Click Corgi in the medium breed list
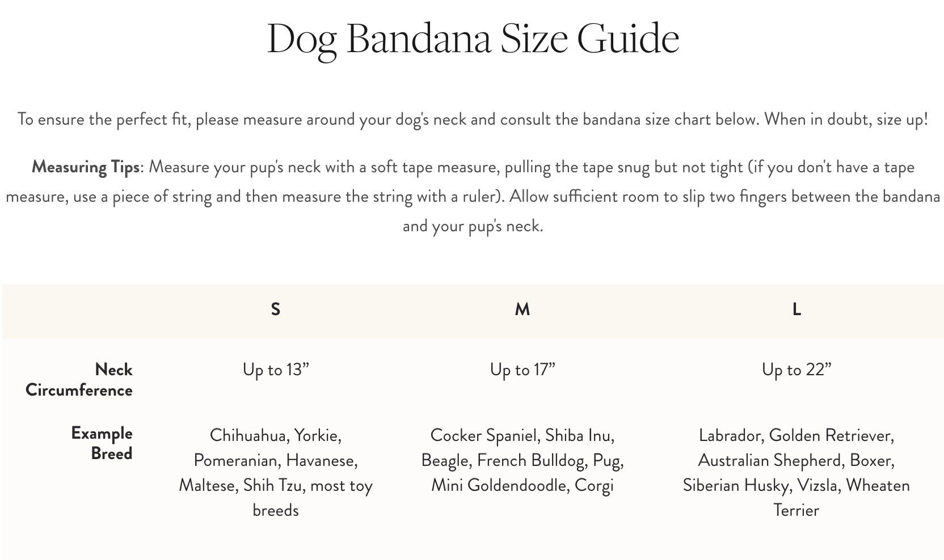This screenshot has width=944, height=560. tap(594, 485)
